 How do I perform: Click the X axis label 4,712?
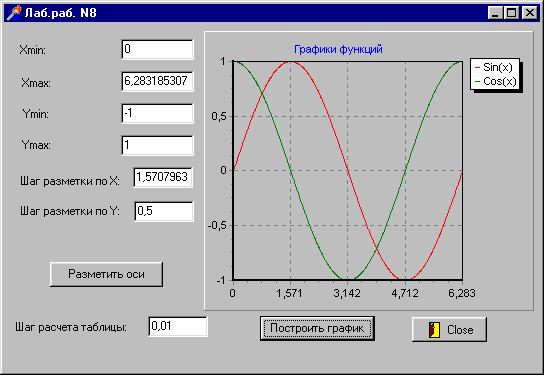click(x=405, y=293)
